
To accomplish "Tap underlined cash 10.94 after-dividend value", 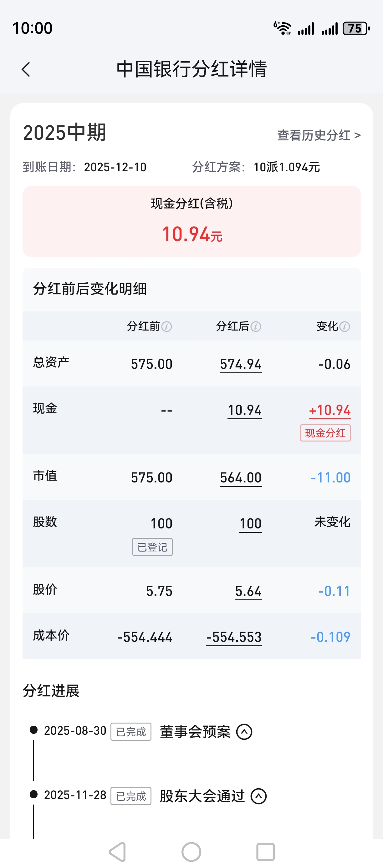I will coord(245,411).
